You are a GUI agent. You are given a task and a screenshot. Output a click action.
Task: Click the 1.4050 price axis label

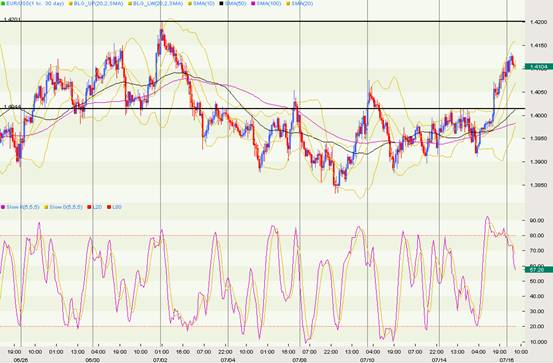click(x=538, y=92)
